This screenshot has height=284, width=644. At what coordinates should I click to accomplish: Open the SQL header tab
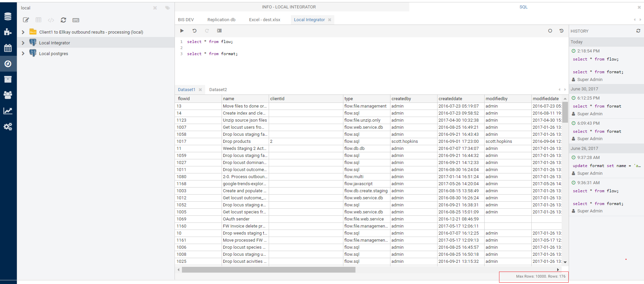point(523,7)
